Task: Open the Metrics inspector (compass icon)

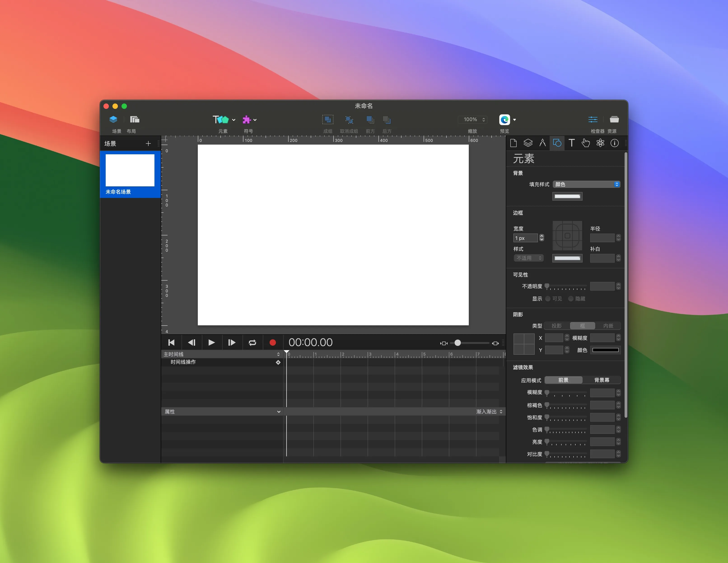Action: click(543, 143)
